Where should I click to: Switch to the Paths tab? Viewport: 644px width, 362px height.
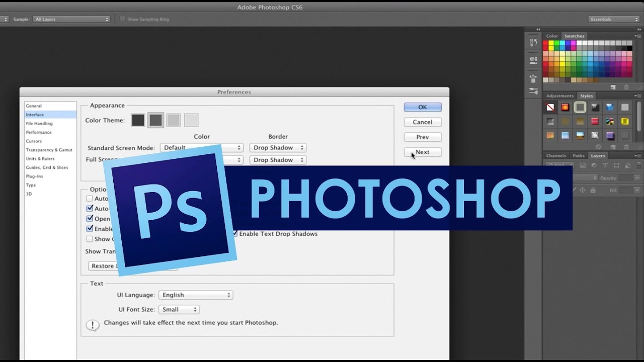[x=579, y=156]
